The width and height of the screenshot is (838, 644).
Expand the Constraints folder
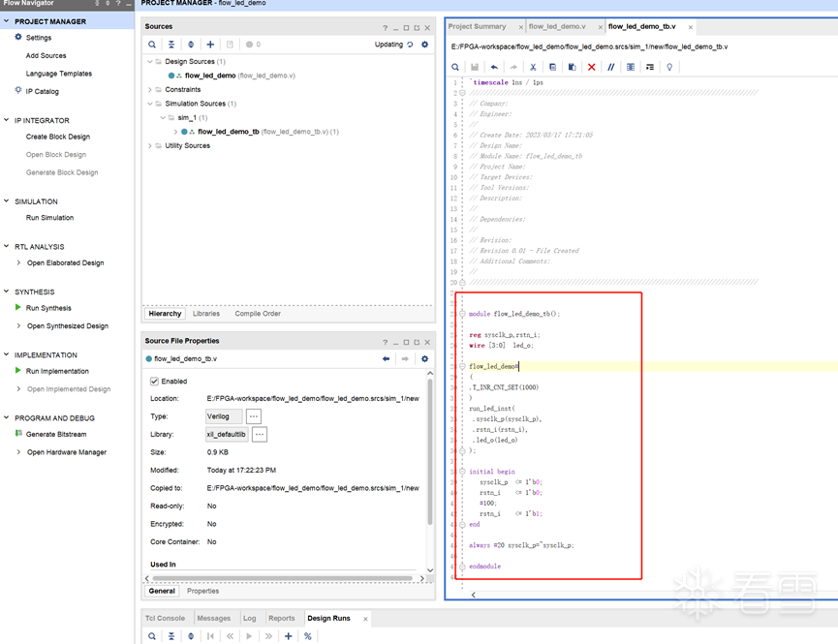pyautogui.click(x=150, y=90)
